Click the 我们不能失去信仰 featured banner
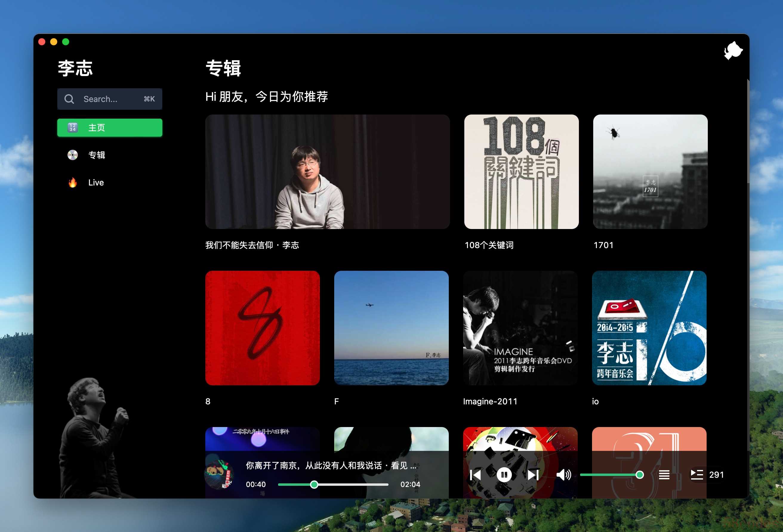The image size is (783, 532). (x=327, y=172)
